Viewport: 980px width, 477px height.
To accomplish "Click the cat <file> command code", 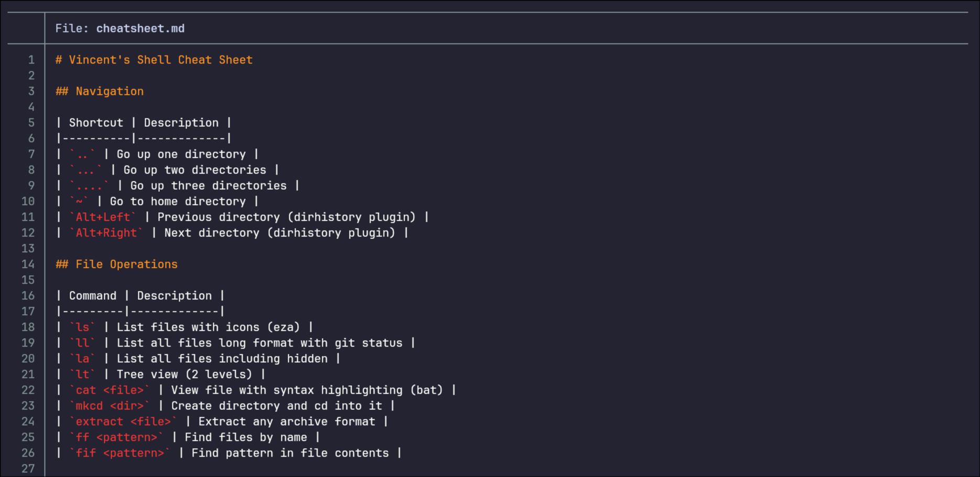I will [x=109, y=390].
